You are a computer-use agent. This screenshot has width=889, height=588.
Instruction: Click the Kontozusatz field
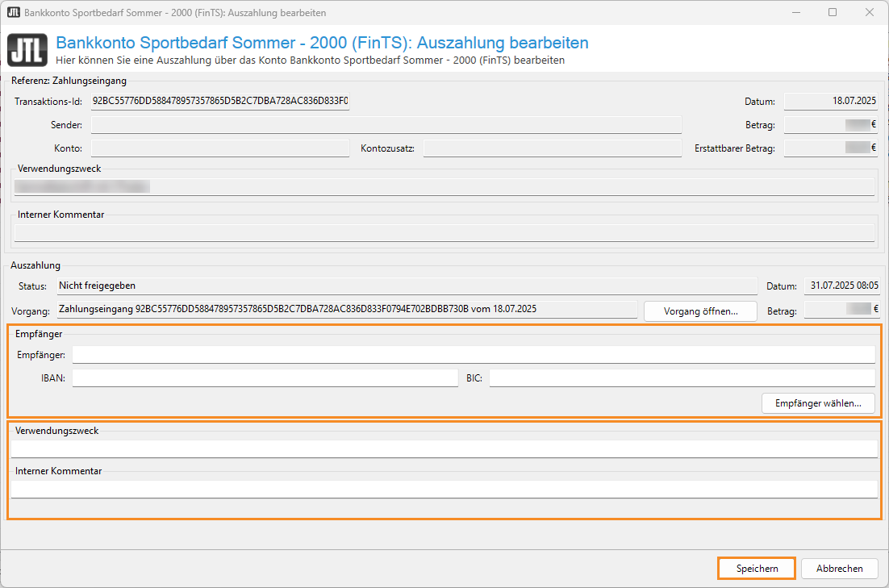coord(552,148)
